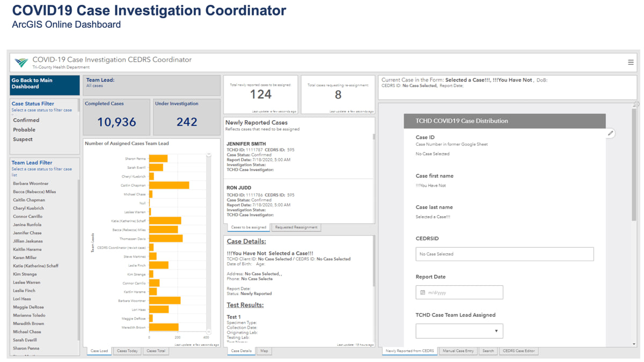This screenshot has height=362, width=644.
Task: Click the pencil edit icon on the form
Action: (x=610, y=133)
